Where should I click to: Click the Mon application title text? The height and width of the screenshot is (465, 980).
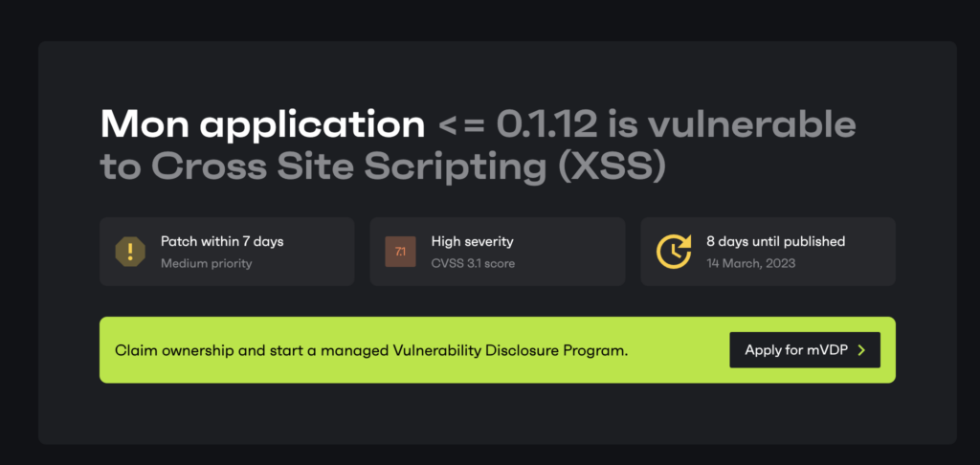[x=262, y=125]
